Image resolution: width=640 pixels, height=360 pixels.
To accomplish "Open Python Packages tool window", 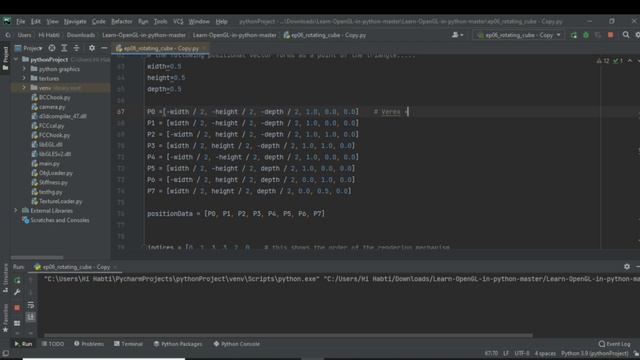I will click(x=178, y=344).
